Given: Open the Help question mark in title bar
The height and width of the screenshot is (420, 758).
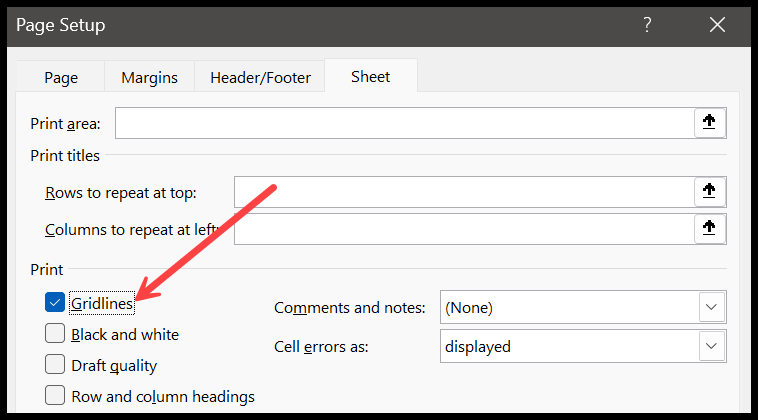Looking at the screenshot, I should (647, 25).
